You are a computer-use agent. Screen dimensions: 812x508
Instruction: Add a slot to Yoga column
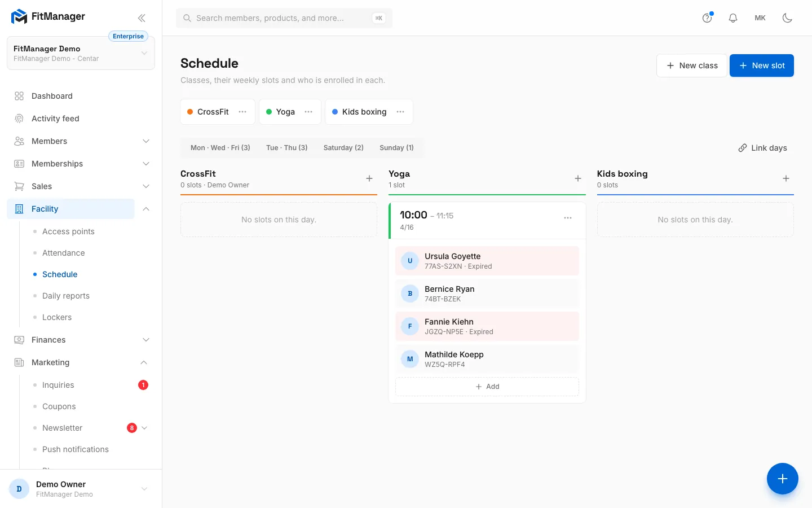click(578, 178)
